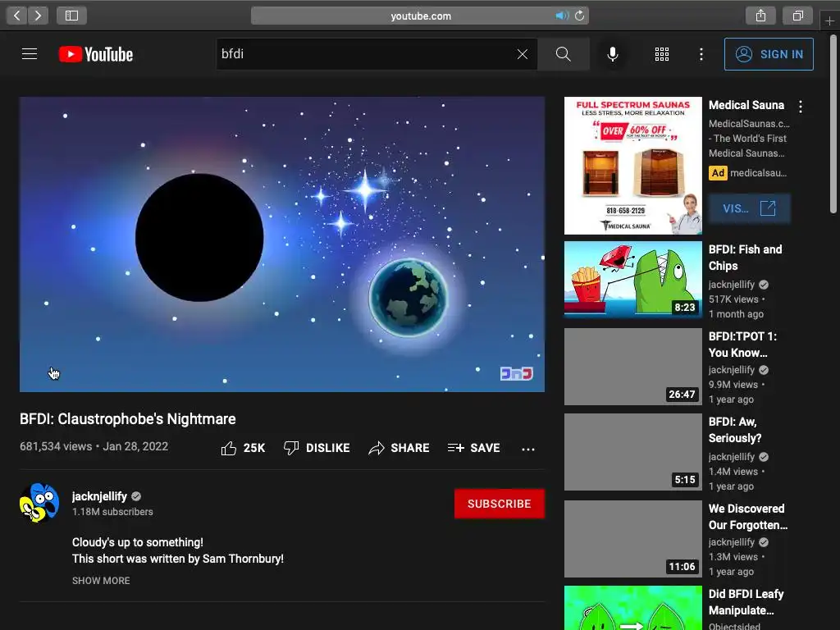Viewport: 840px width, 630px height.
Task: Save the video to a playlist
Action: tap(473, 448)
